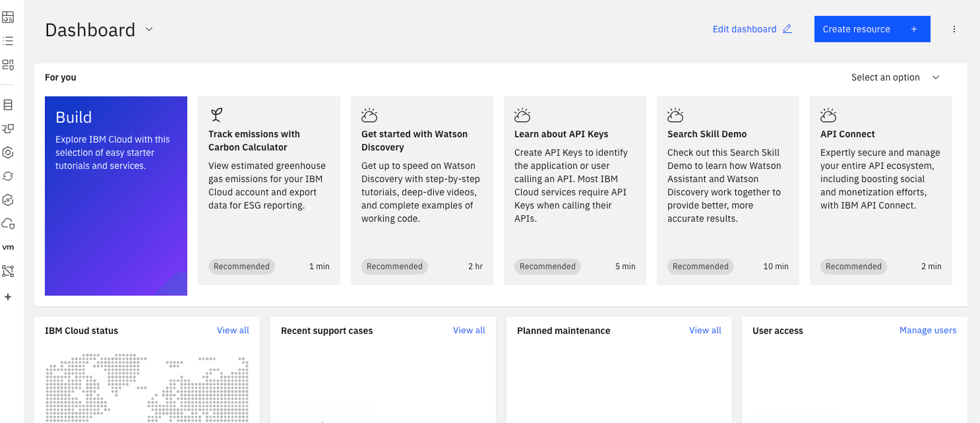Open the Dashboard icon in the left sidebar

point(8,16)
